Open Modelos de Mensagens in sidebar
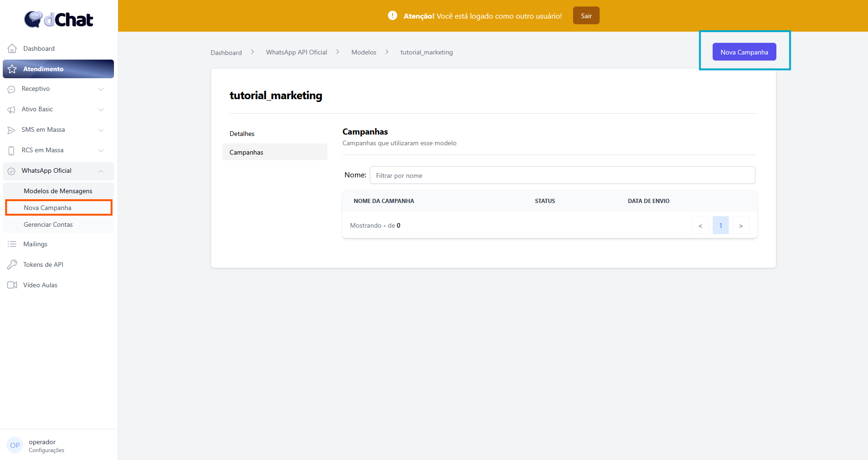Viewport: 868px width, 460px height. point(58,191)
